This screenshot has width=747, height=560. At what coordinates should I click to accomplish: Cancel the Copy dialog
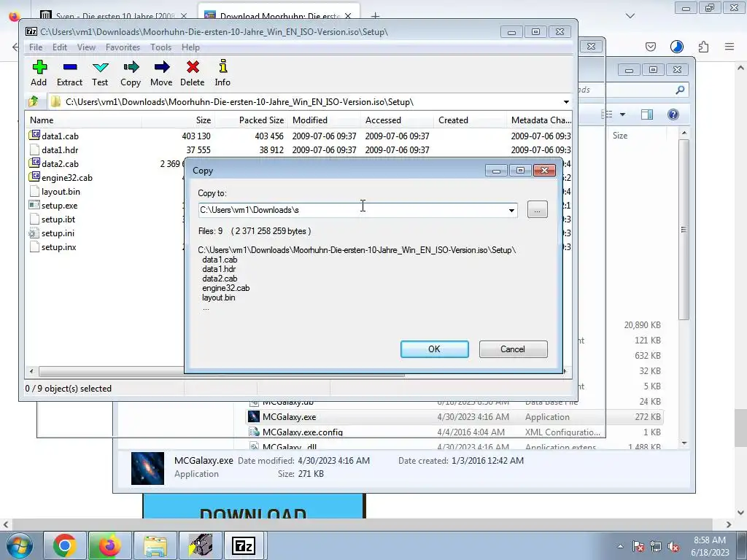tap(513, 349)
